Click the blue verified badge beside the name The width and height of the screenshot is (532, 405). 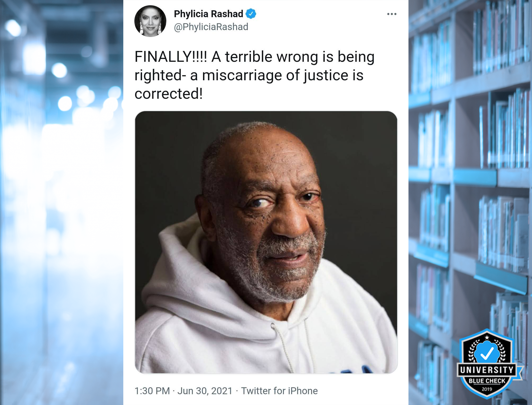(251, 14)
